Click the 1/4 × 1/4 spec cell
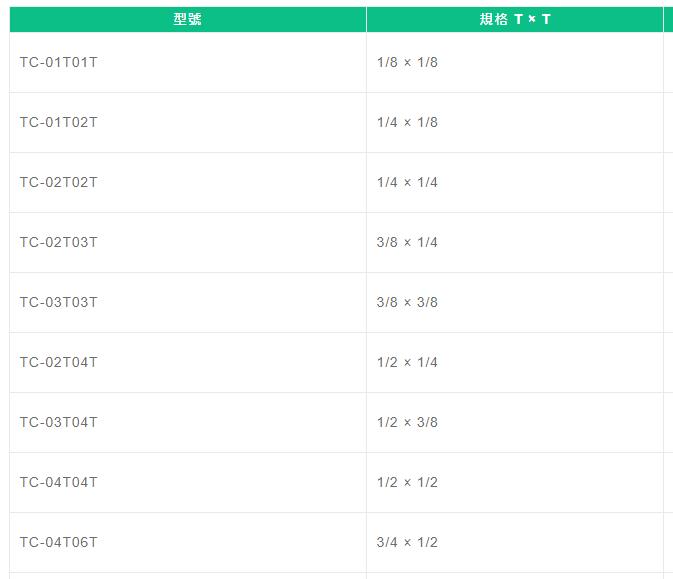The height and width of the screenshot is (579, 673). click(x=515, y=182)
